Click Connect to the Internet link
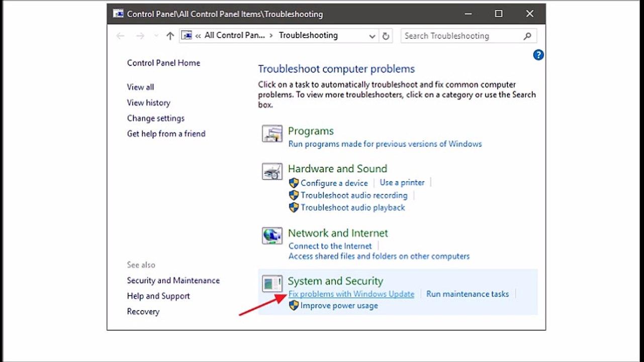 330,246
